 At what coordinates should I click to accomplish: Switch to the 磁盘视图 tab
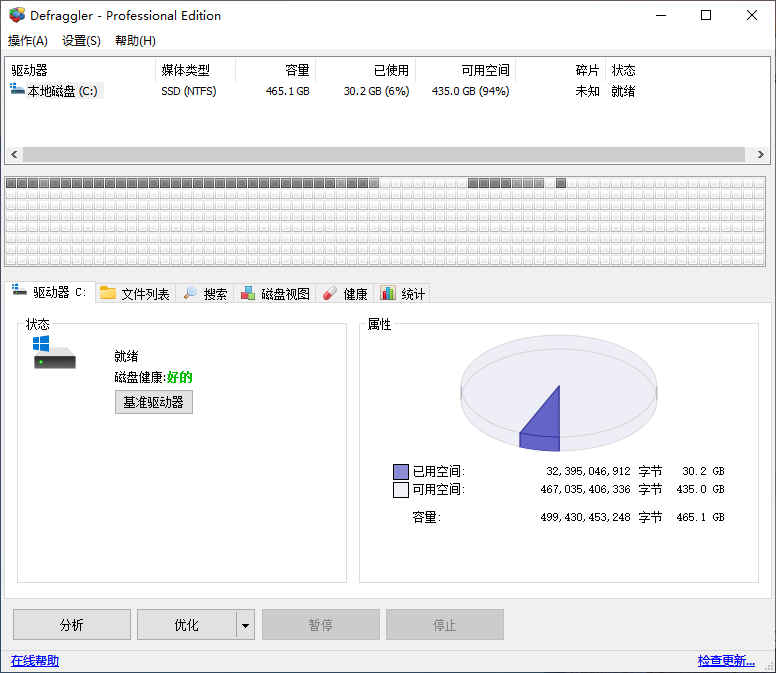tap(275, 293)
